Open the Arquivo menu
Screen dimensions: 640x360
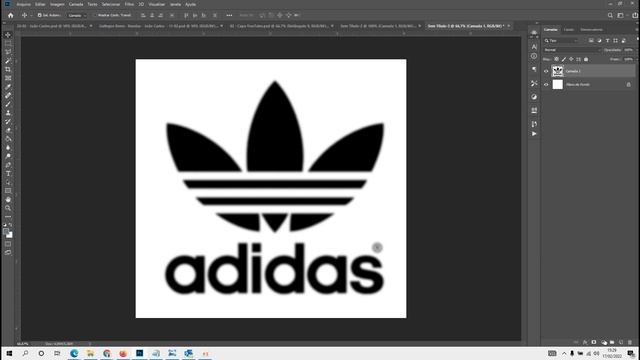pos(23,4)
